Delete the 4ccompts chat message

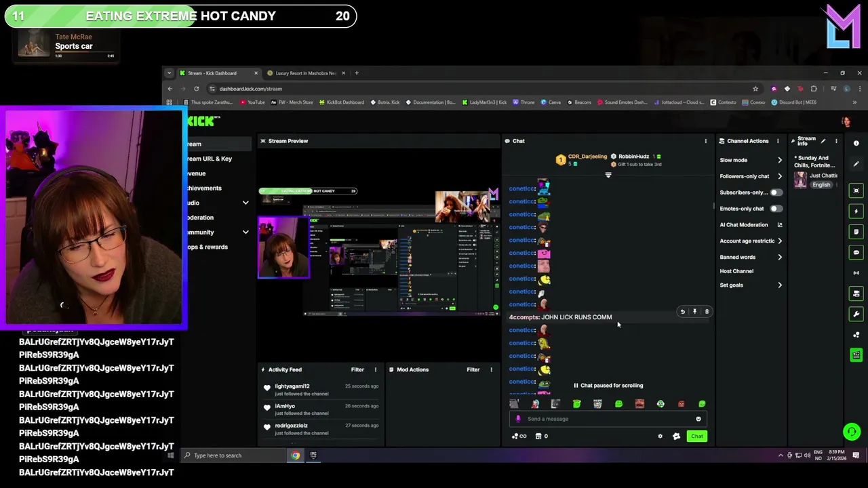707,312
